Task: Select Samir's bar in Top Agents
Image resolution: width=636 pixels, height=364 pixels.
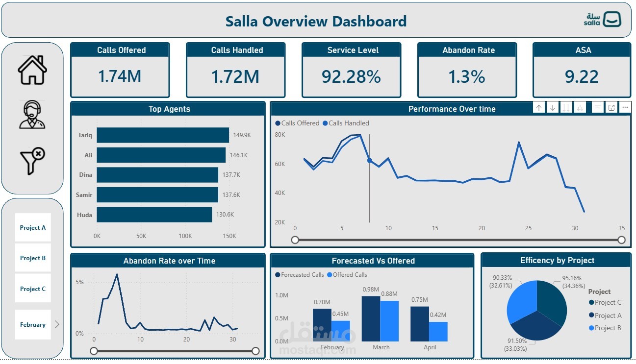Action: click(157, 194)
